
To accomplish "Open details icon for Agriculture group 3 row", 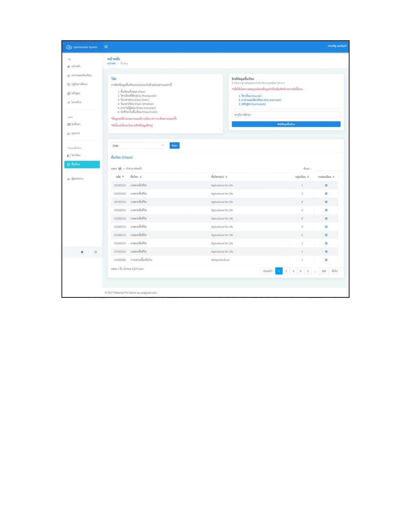I will pos(326,227).
